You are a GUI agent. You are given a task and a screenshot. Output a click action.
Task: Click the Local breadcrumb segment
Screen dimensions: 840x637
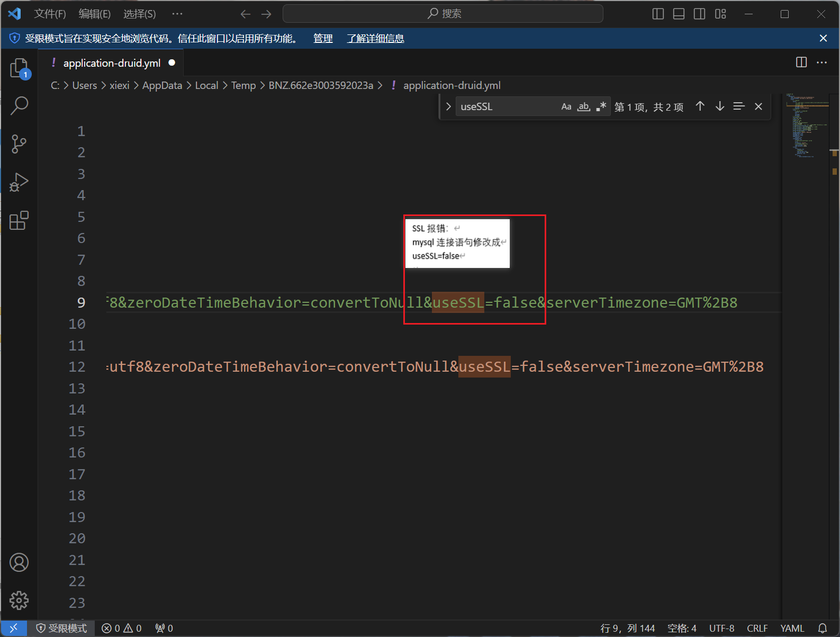(x=206, y=85)
